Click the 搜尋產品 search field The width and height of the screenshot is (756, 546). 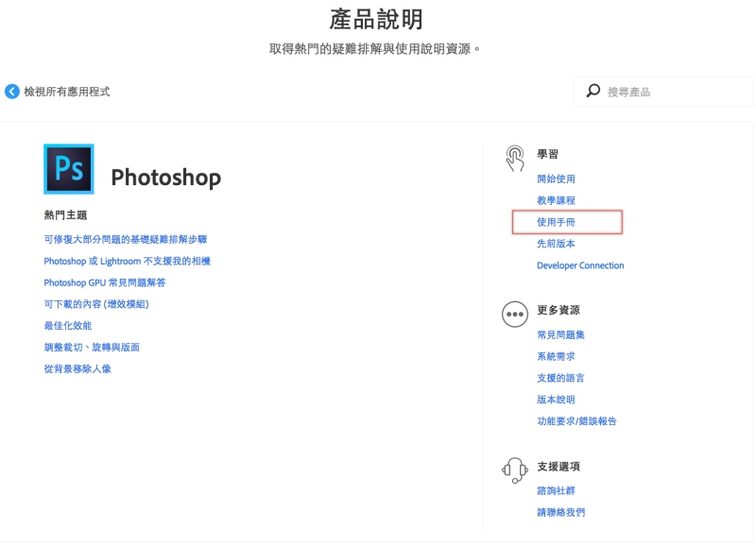(663, 92)
